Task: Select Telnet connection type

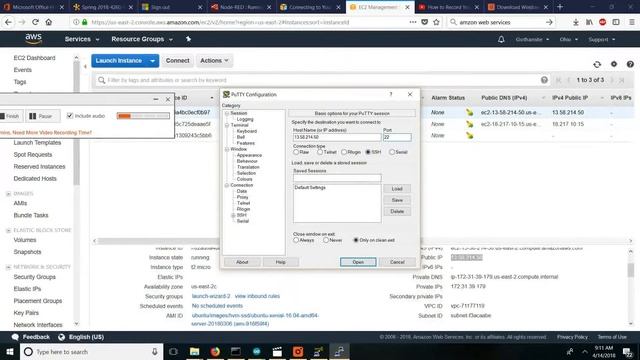Action: [320, 152]
